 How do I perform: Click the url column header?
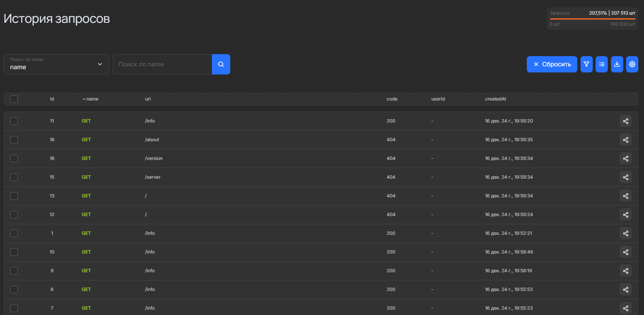point(148,99)
